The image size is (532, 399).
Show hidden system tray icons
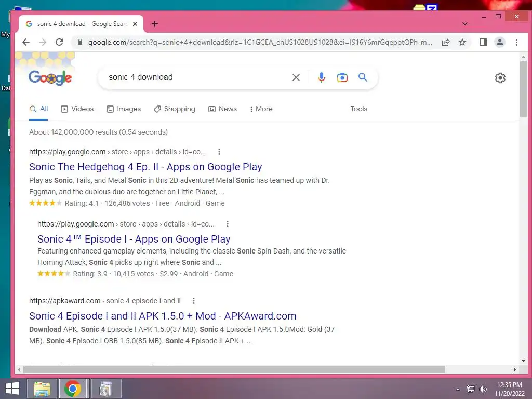pyautogui.click(x=458, y=389)
